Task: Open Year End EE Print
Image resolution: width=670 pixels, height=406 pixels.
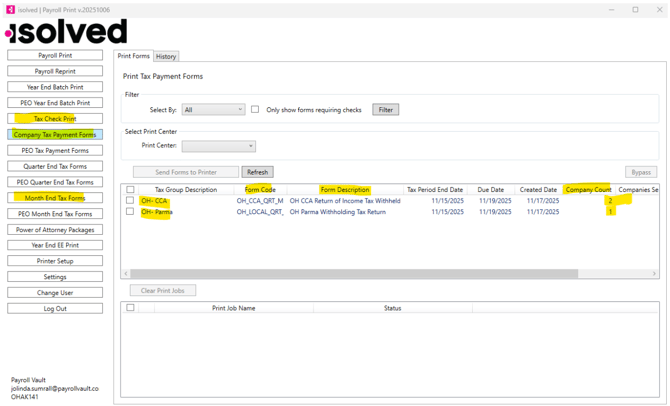Action: click(55, 245)
